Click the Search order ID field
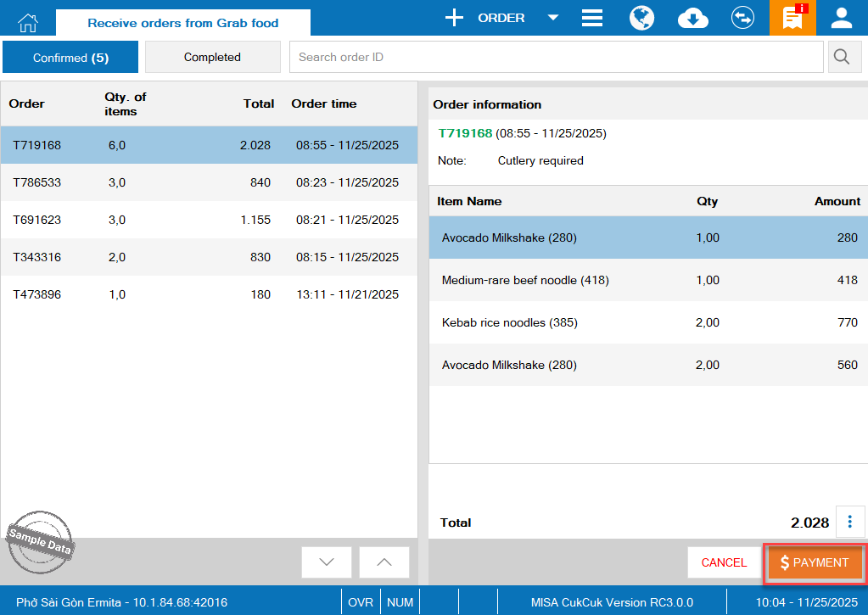Image resolution: width=868 pixels, height=615 pixels. click(556, 58)
